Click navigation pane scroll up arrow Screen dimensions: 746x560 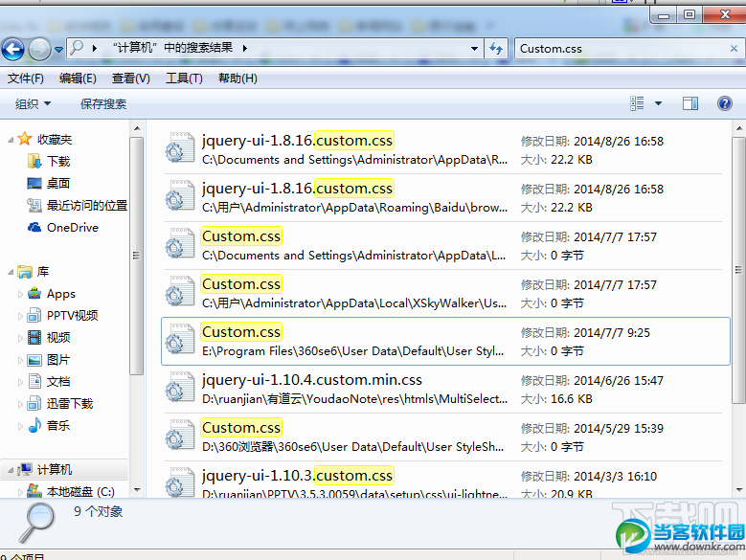point(137,128)
